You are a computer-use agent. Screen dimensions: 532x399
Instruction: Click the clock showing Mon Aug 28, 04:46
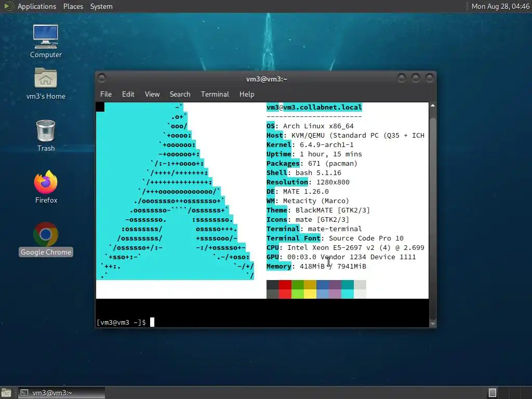(x=500, y=6)
